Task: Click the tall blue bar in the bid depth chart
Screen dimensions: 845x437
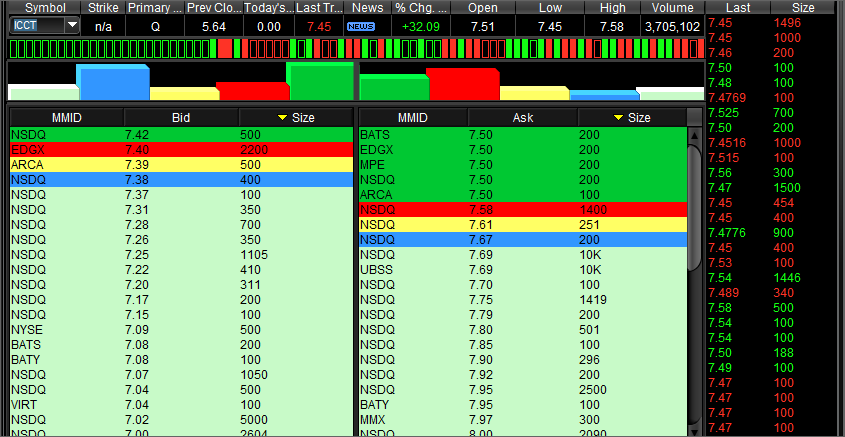Action: [x=113, y=82]
